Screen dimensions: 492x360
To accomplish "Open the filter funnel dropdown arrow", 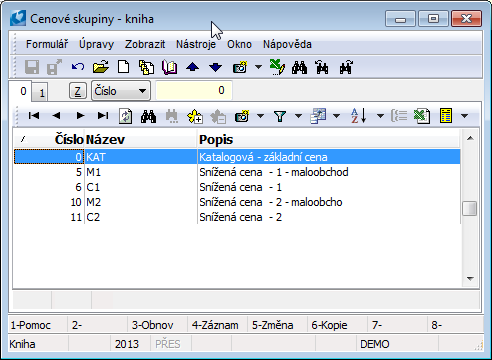I will [x=299, y=116].
